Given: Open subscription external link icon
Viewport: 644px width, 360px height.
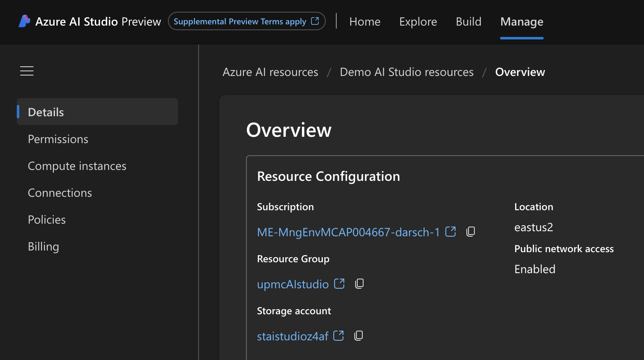Looking at the screenshot, I should point(450,232).
